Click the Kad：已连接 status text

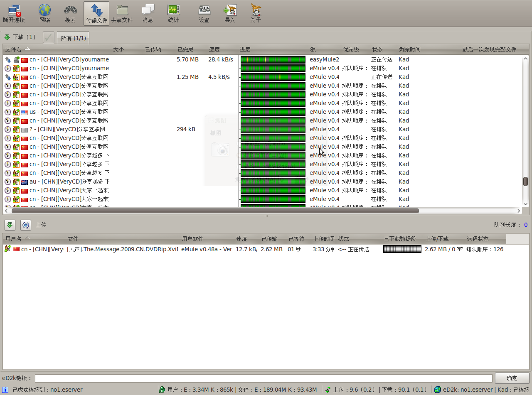pyautogui.click(x=513, y=390)
